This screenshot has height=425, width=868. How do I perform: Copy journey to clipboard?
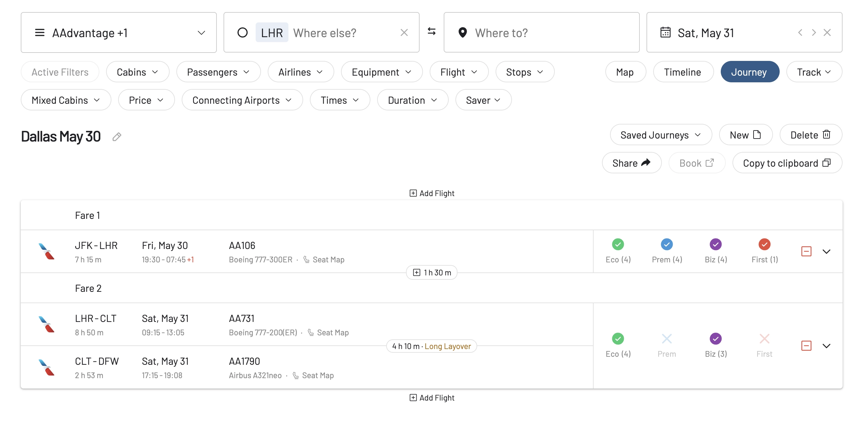point(787,163)
